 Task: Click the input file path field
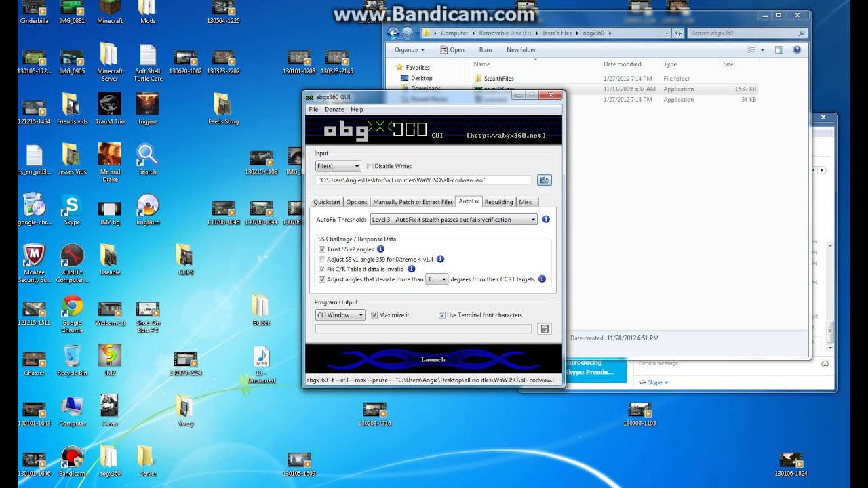pyautogui.click(x=424, y=180)
